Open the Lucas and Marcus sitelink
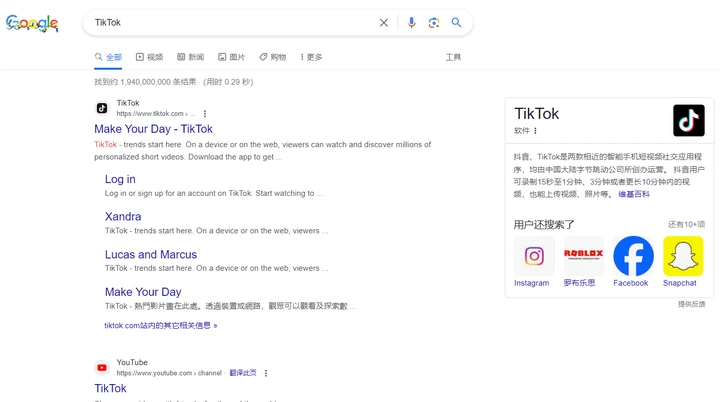The height and width of the screenshot is (402, 720). click(x=151, y=254)
